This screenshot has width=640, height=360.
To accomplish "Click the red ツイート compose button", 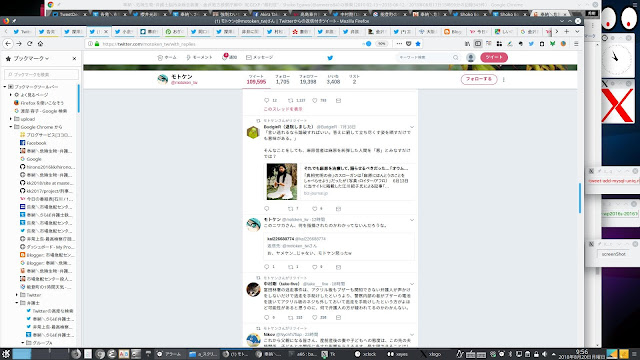I will (x=494, y=57).
